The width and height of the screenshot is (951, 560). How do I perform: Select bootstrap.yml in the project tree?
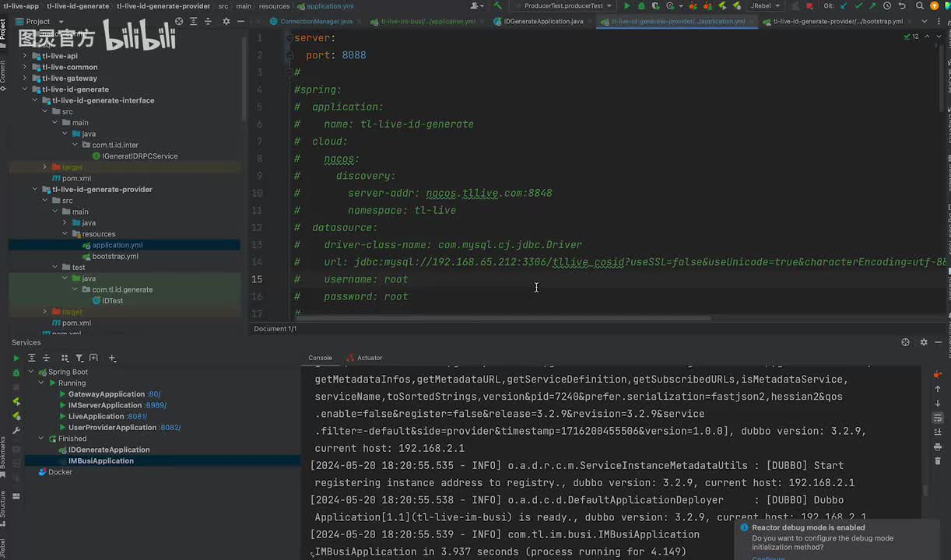click(115, 256)
